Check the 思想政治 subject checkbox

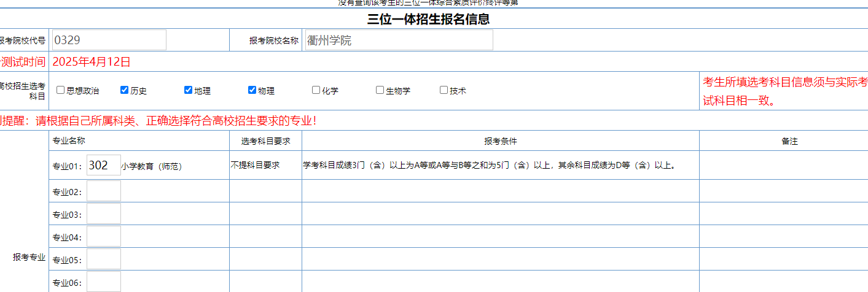point(61,90)
